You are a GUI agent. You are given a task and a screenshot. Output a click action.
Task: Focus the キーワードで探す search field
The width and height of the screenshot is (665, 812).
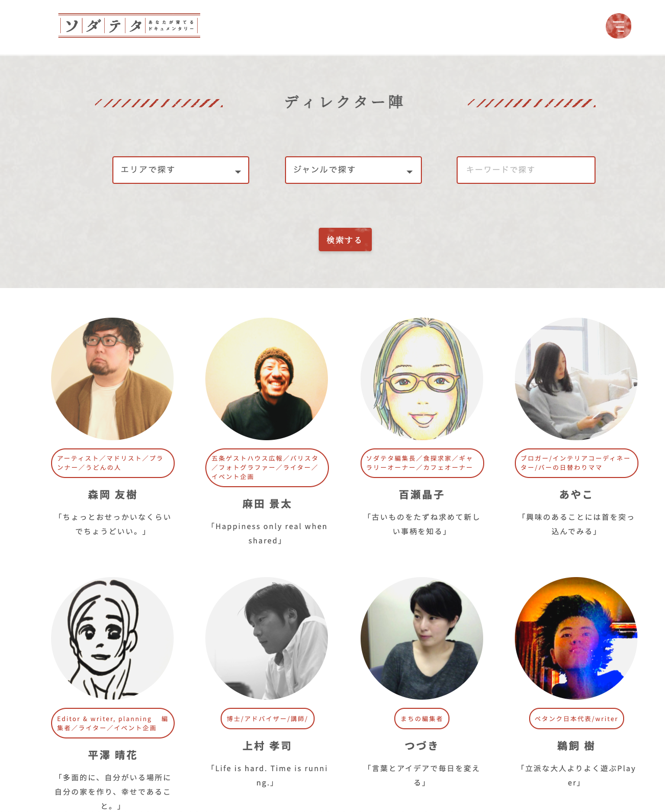click(526, 170)
